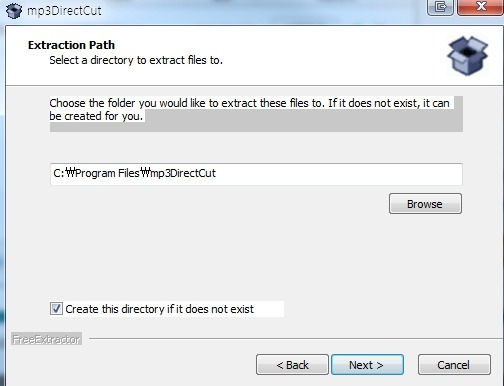Click the 'Create this directory if it does not exist' label

pos(159,309)
